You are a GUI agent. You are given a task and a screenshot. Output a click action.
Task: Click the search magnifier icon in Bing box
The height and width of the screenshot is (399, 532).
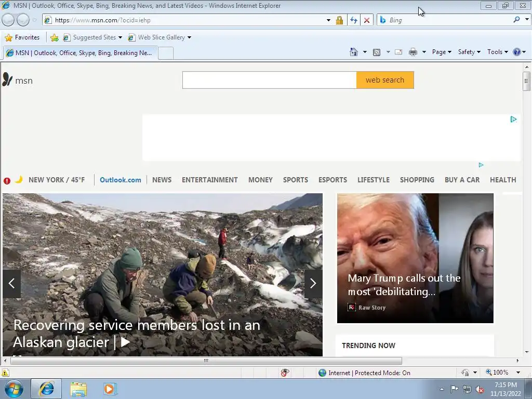pyautogui.click(x=517, y=20)
